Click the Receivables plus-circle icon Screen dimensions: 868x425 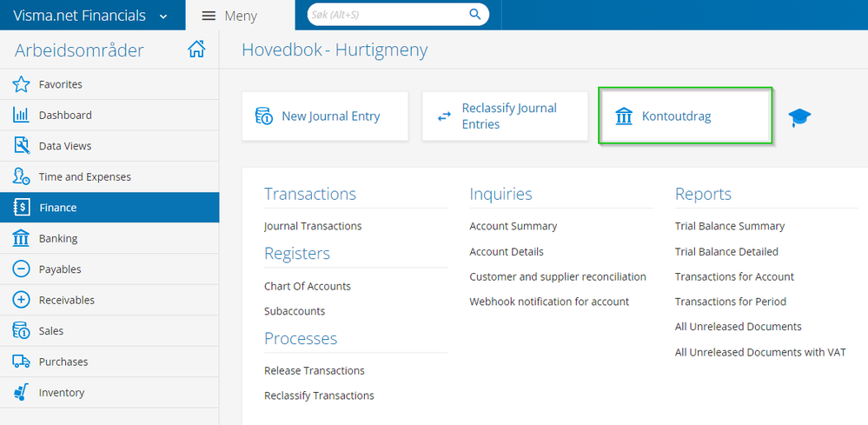(x=21, y=300)
